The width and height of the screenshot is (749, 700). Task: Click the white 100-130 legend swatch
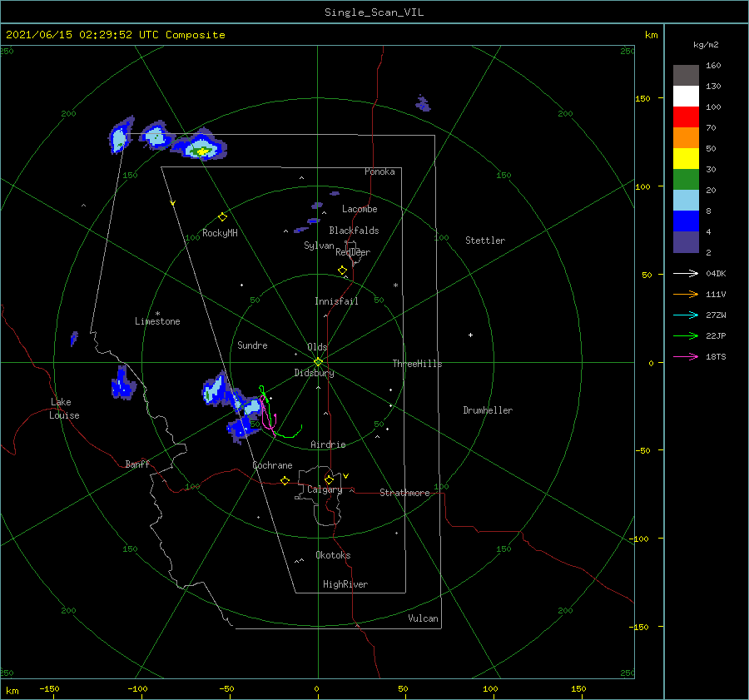point(686,96)
